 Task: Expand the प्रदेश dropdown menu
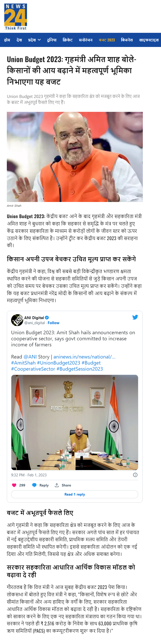point(35,40)
